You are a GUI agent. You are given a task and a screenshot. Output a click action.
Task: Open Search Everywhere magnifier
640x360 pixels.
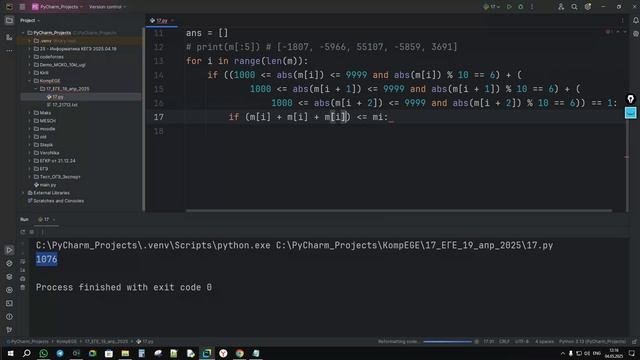tap(574, 7)
